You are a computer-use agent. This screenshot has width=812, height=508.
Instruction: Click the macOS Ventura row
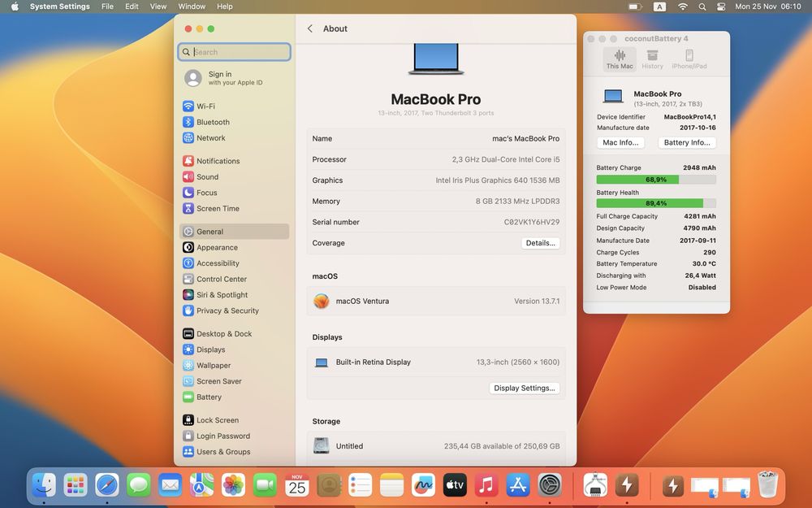(x=436, y=302)
